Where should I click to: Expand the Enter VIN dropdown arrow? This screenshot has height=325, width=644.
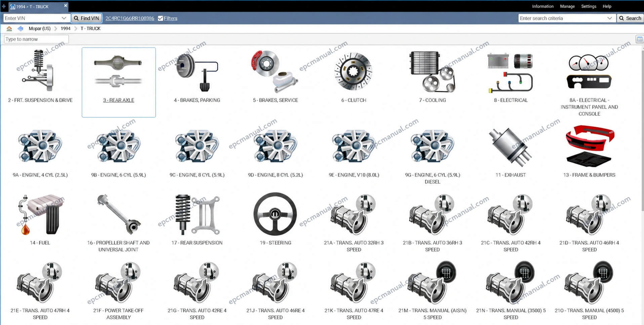coord(64,18)
